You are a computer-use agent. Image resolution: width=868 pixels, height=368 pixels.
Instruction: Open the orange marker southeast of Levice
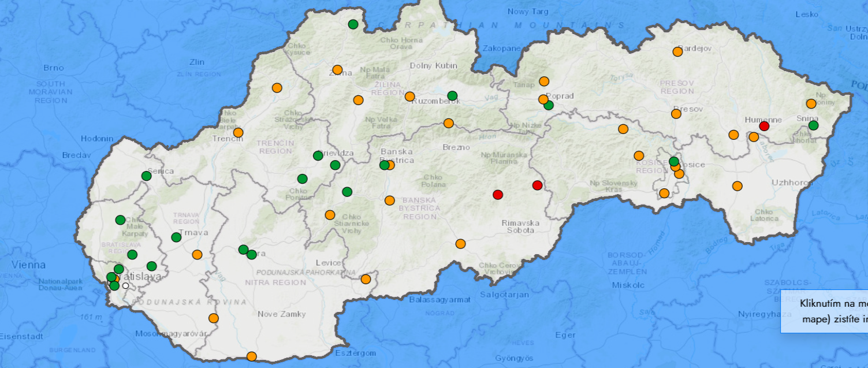pos(366,280)
